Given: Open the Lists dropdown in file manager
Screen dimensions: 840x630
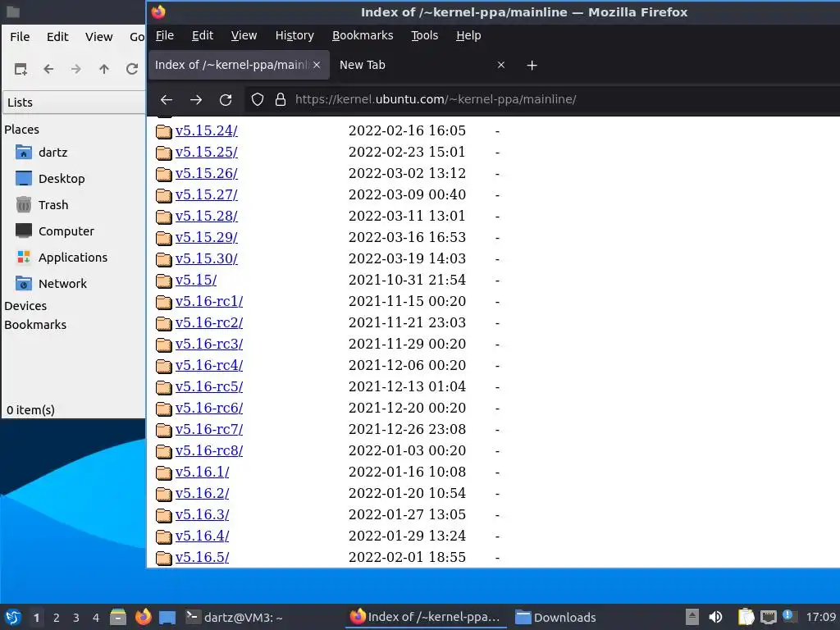Looking at the screenshot, I should (74, 103).
